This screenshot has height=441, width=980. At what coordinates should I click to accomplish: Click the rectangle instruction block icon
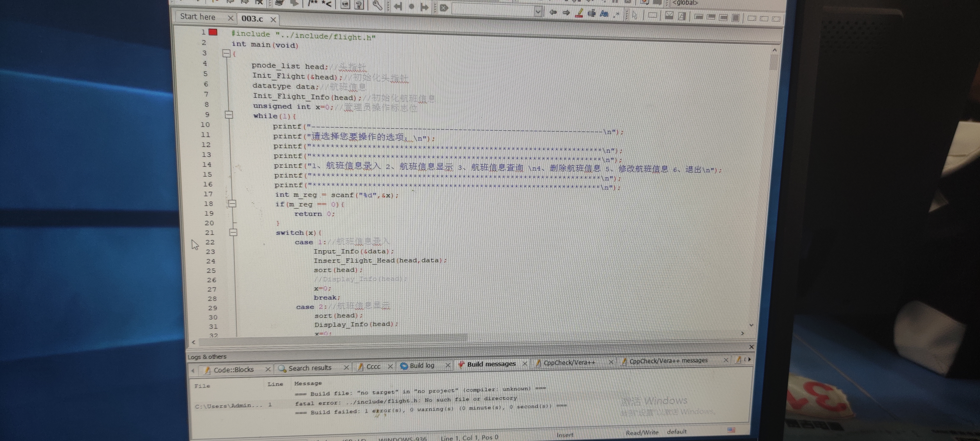pyautogui.click(x=652, y=16)
